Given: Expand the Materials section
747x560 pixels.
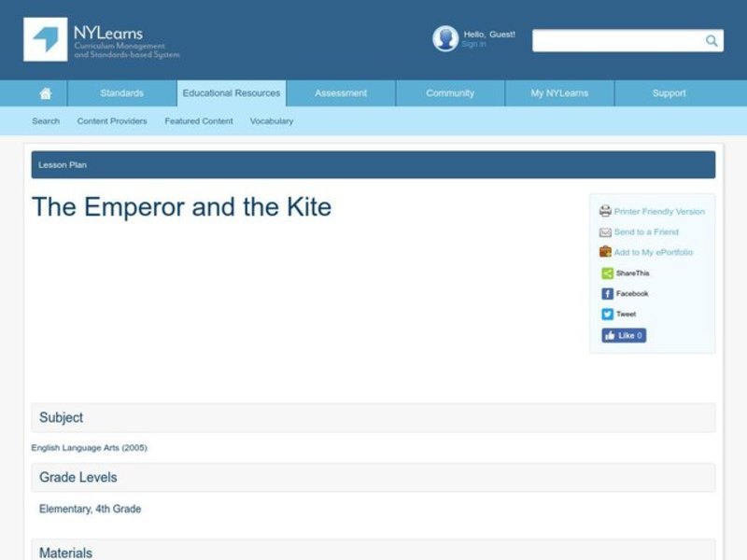Looking at the screenshot, I should point(66,552).
